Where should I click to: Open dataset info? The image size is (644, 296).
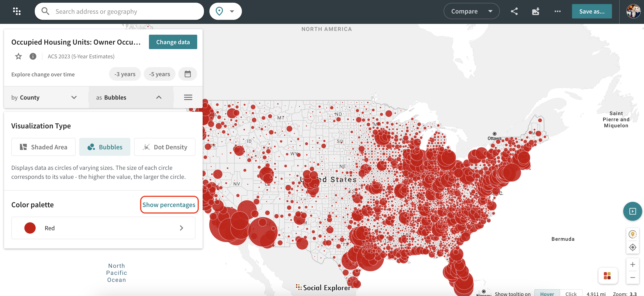(33, 56)
